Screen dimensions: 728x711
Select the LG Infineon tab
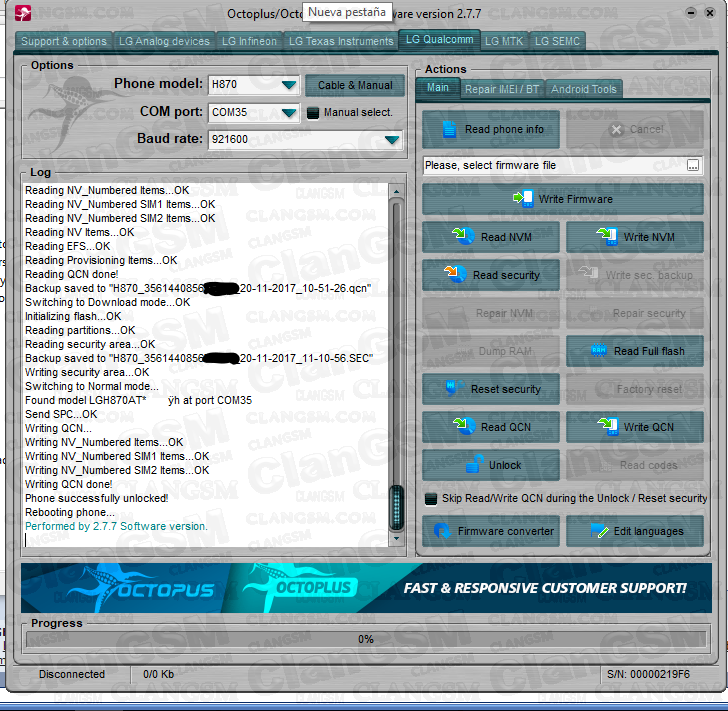click(249, 41)
